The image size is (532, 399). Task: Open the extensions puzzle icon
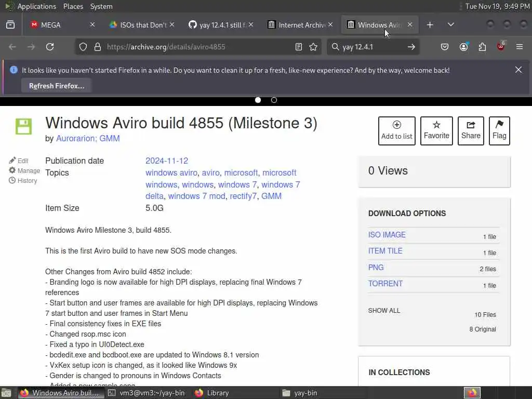482,47
